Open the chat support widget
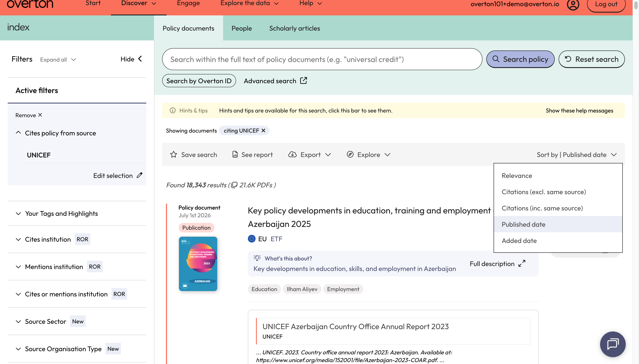Screen dimensions: 639x364 click(612, 344)
